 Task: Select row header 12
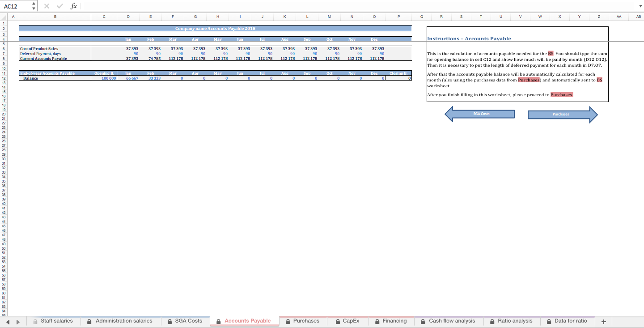click(x=3, y=78)
